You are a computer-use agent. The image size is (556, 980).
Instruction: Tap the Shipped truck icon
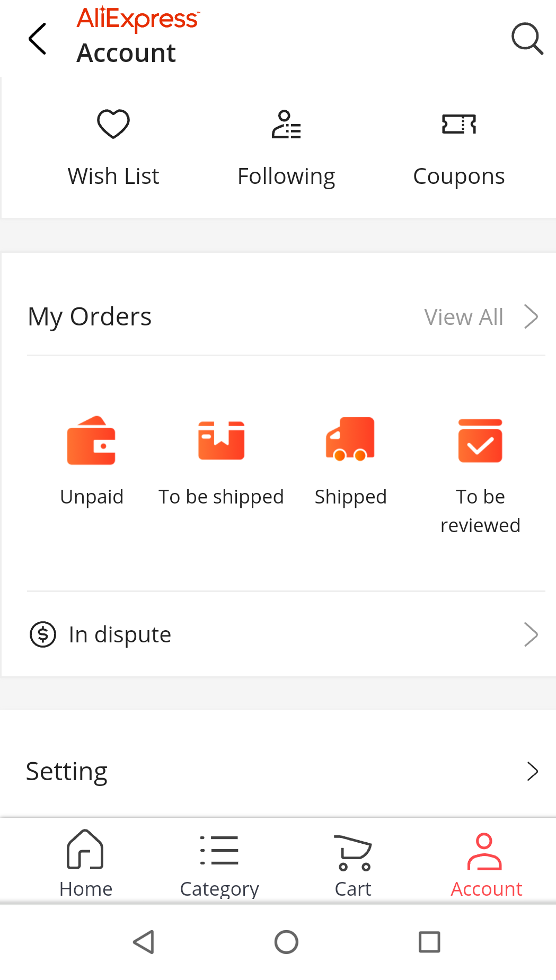click(350, 439)
